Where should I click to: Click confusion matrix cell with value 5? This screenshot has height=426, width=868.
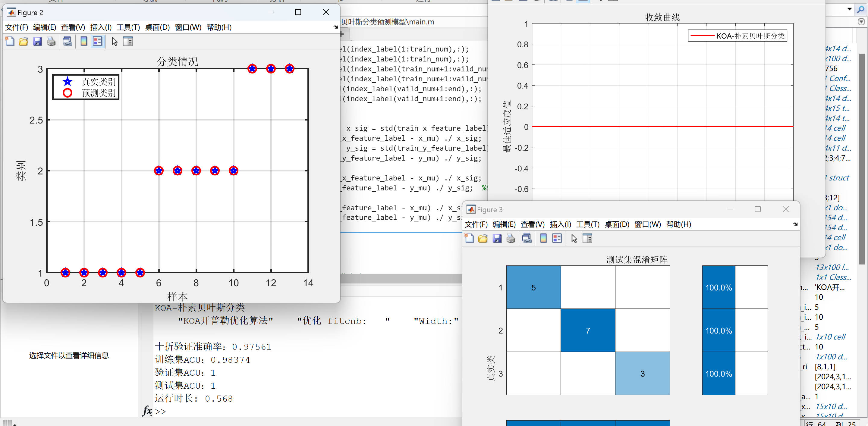(533, 287)
